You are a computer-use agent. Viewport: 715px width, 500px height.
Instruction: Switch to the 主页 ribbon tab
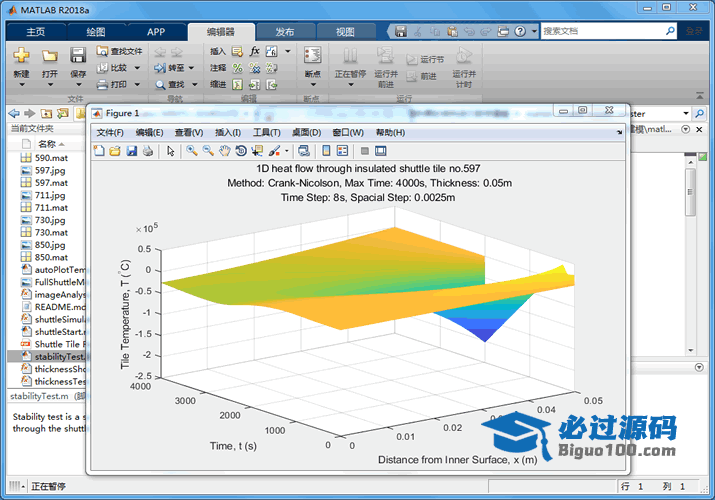point(36,32)
